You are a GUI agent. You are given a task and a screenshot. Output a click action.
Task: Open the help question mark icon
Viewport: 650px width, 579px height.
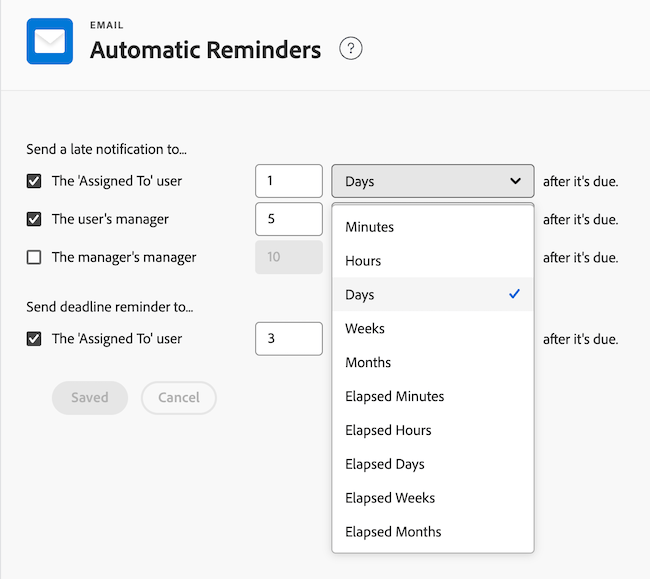pos(350,49)
